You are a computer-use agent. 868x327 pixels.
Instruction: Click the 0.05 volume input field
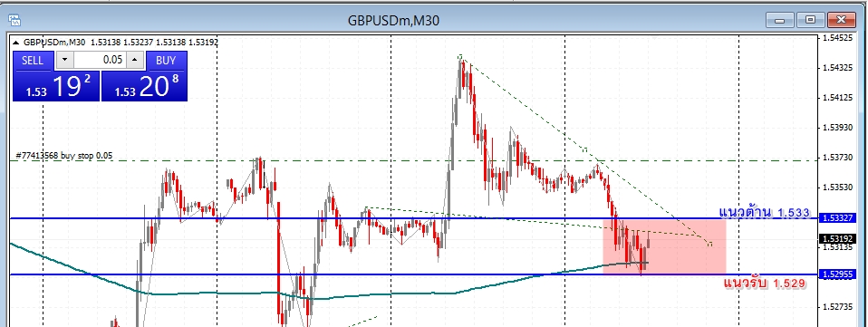(101, 60)
